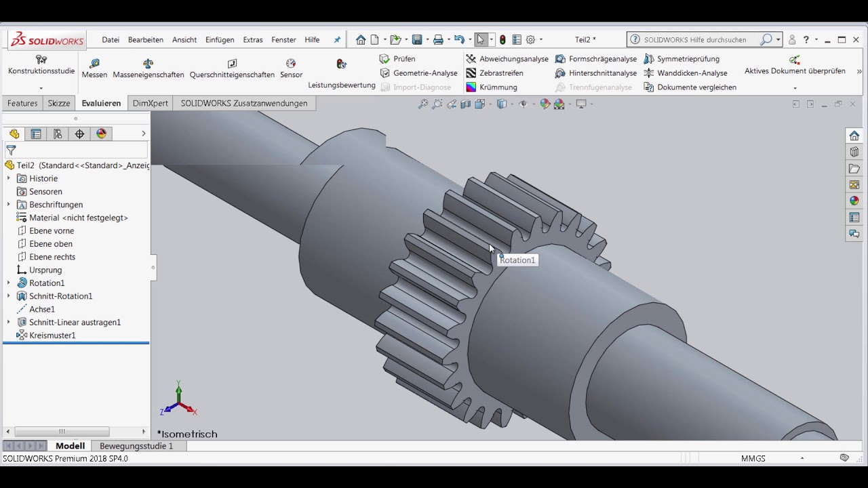Switch to the DimXpert tab
Viewport: 868px width, 488px height.
click(151, 104)
